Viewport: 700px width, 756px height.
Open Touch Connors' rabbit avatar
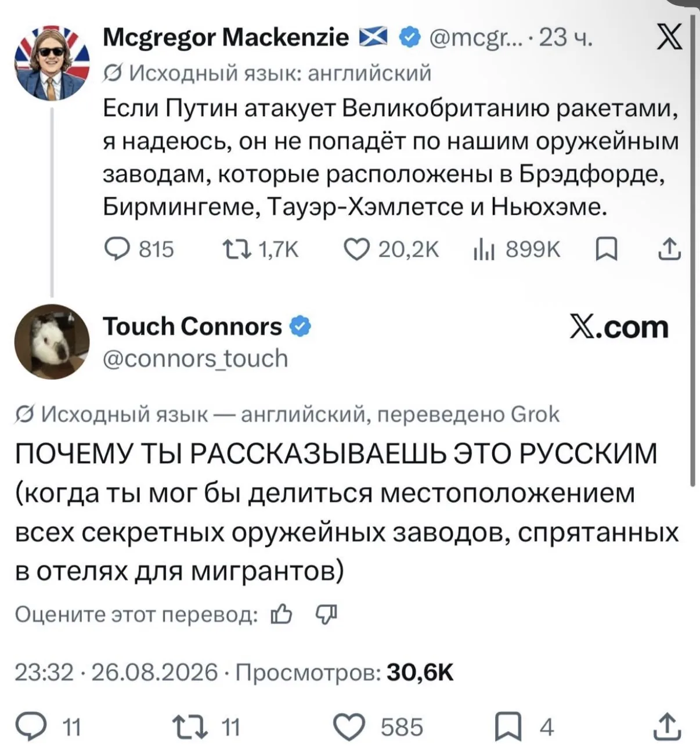(52, 341)
